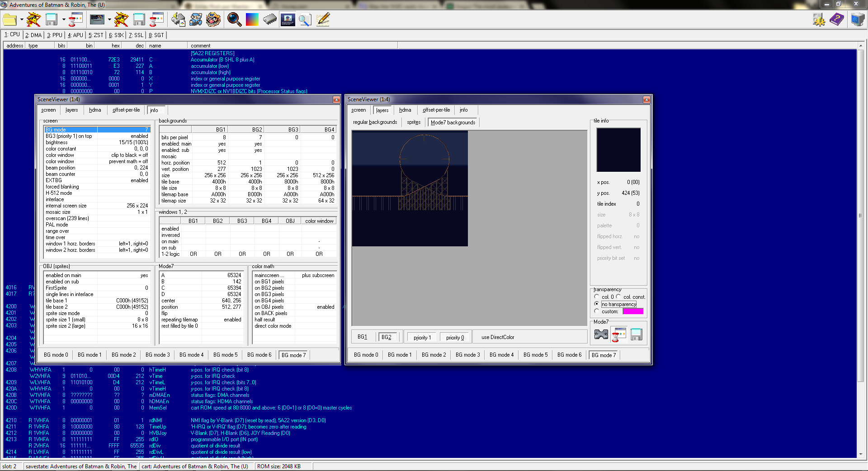This screenshot has height=471, width=868.
Task: Click the Mode7 hourglass window icon
Action: tap(619, 334)
